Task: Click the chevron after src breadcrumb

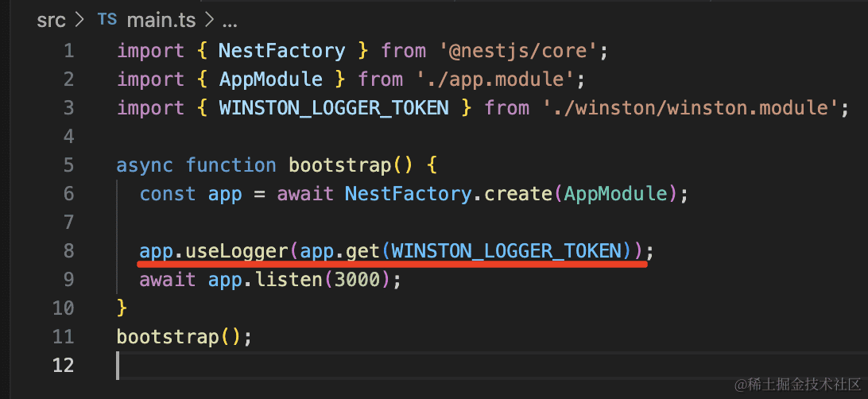Action: point(79,20)
